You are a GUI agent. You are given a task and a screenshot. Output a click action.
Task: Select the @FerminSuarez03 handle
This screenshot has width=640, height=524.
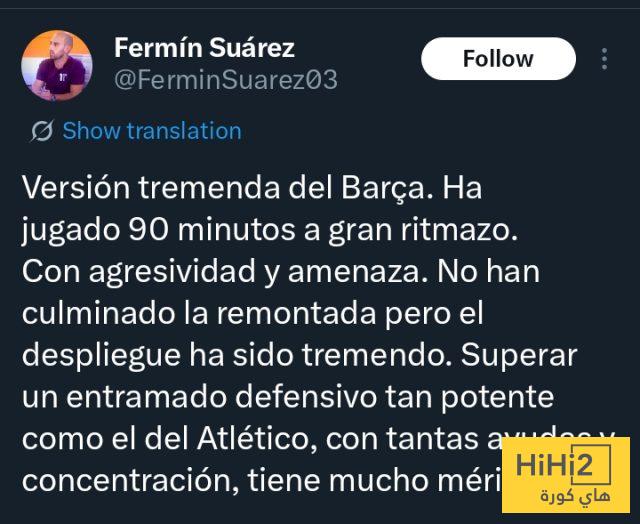coord(226,80)
